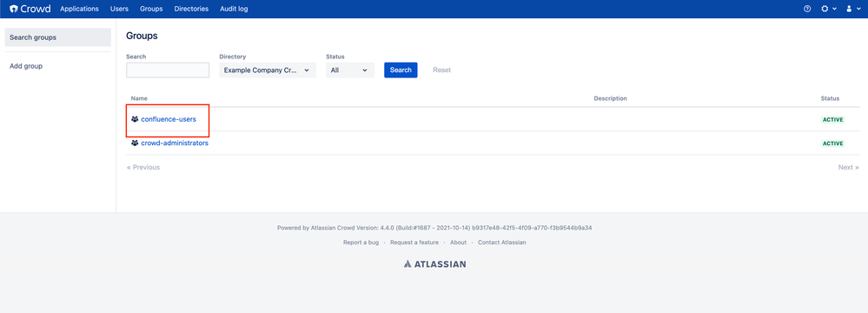Click Report a bug footer link

pos(361,243)
